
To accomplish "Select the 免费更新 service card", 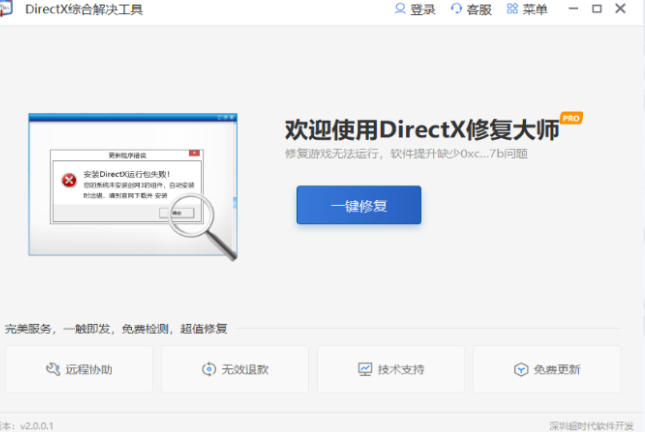I will [547, 370].
